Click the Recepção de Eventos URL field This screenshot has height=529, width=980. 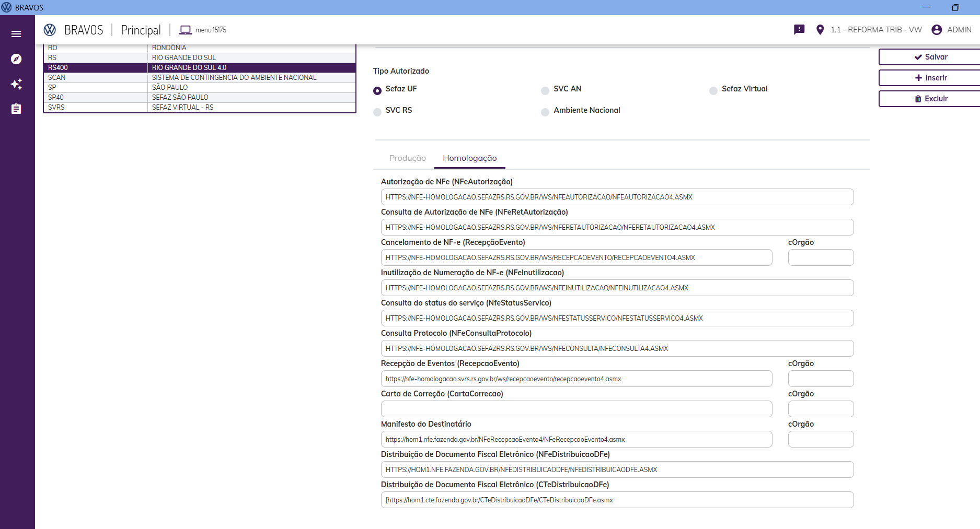[577, 379]
